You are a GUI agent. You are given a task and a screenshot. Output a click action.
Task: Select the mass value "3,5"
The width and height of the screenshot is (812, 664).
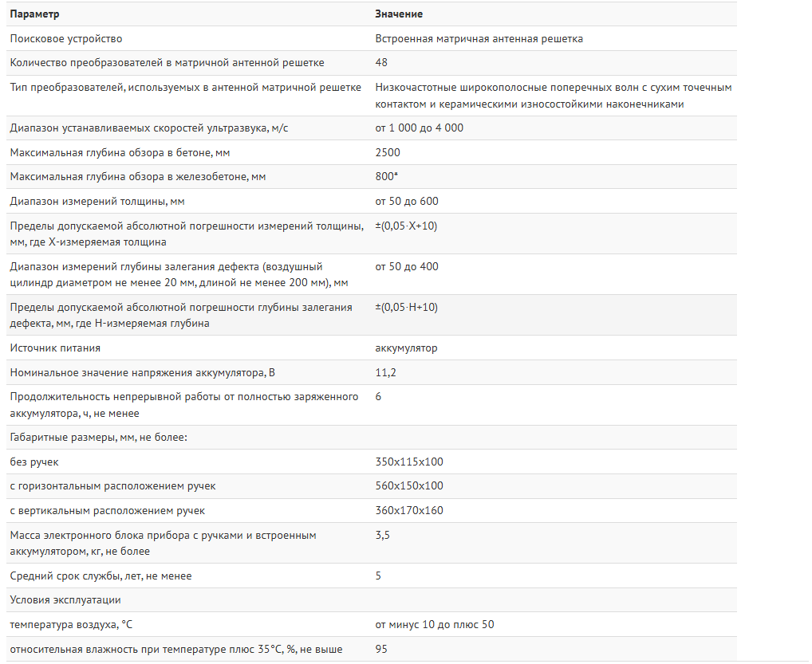[382, 535]
